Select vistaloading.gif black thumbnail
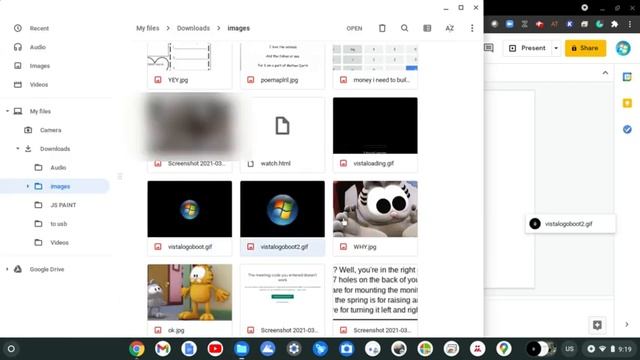The height and width of the screenshot is (360, 640). point(375,125)
